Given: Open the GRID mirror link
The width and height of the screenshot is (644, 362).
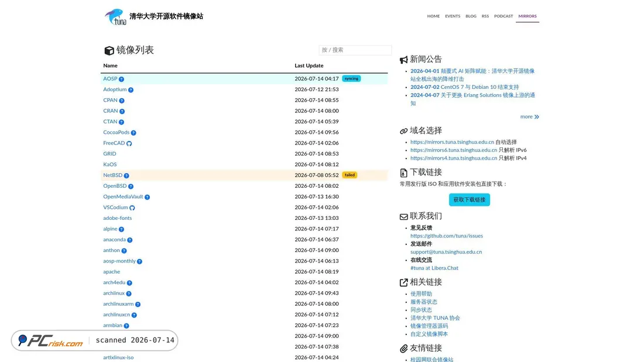Looking at the screenshot, I should [x=109, y=154].
